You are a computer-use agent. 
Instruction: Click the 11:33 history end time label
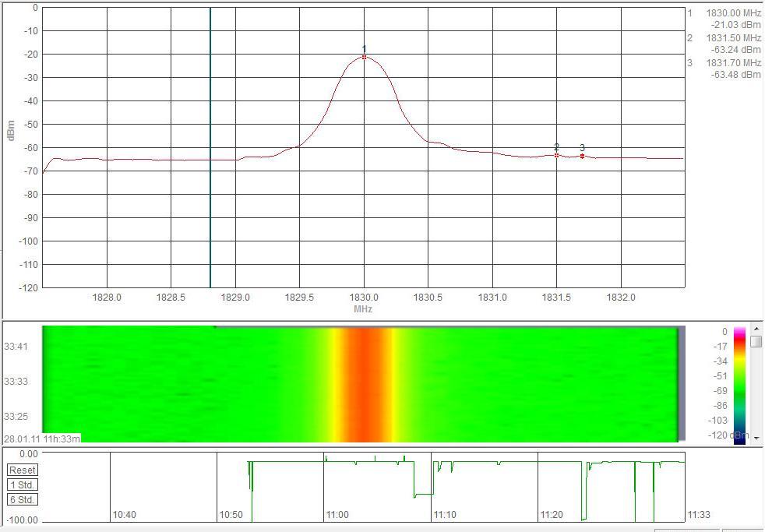click(x=699, y=514)
